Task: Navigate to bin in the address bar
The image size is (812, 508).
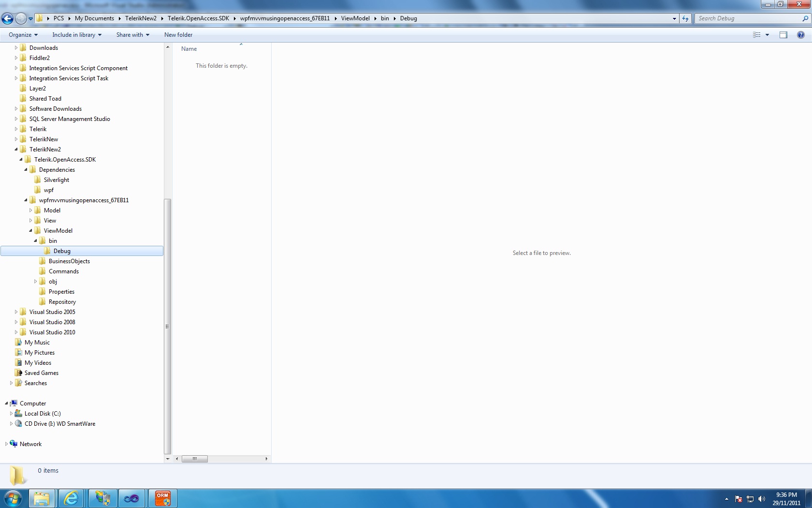Action: tap(385, 18)
